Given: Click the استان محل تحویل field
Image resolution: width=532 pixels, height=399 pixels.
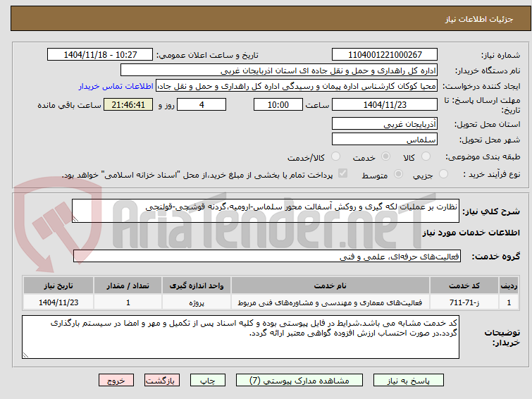Looking at the screenshot, I should coord(385,123).
